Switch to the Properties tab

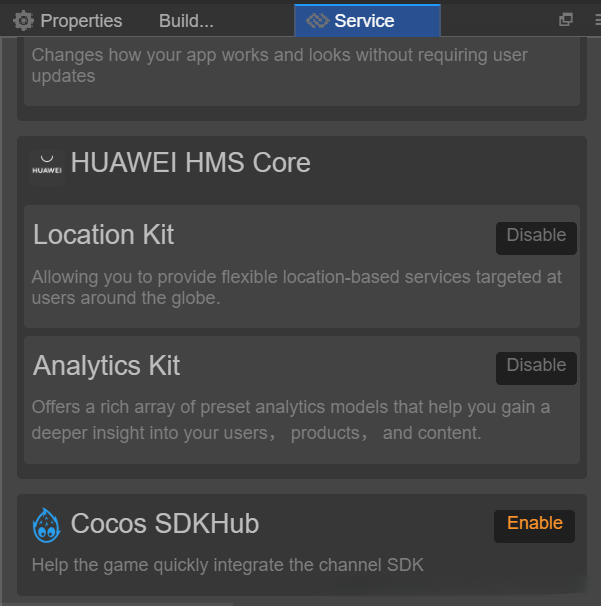pyautogui.click(x=81, y=20)
